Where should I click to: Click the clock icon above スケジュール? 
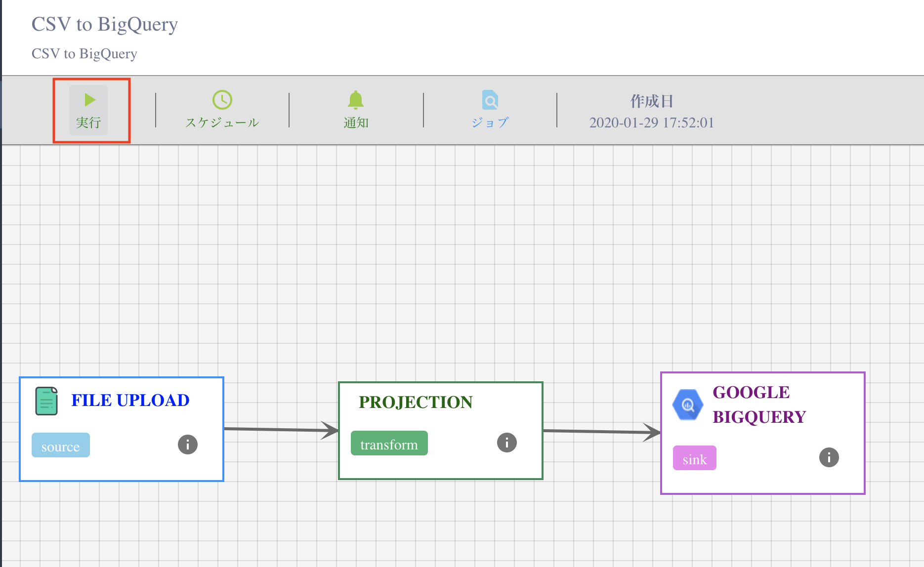click(222, 100)
